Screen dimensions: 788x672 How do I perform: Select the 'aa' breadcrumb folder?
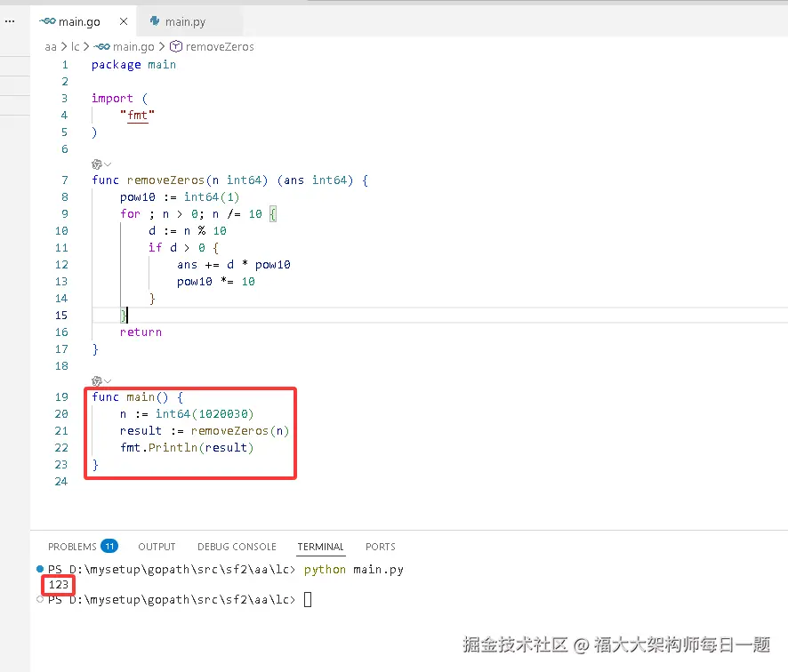51,47
